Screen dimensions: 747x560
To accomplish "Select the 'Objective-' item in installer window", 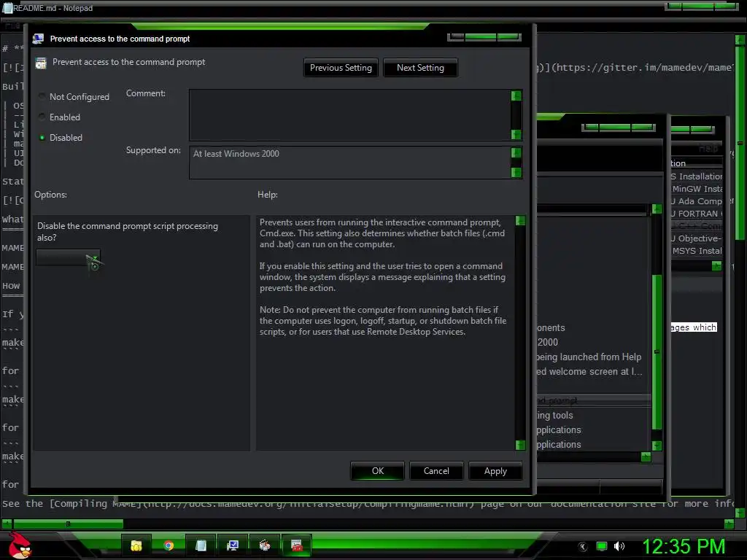I will (697, 238).
